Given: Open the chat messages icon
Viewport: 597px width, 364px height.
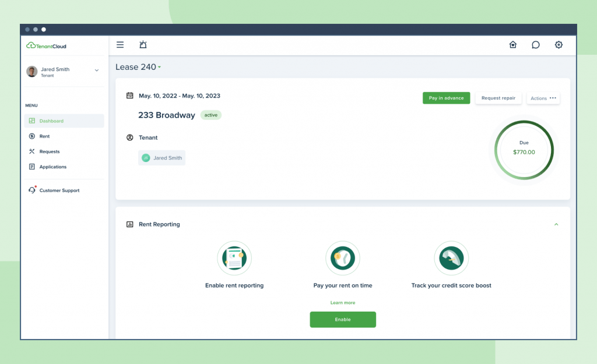Looking at the screenshot, I should 535,45.
